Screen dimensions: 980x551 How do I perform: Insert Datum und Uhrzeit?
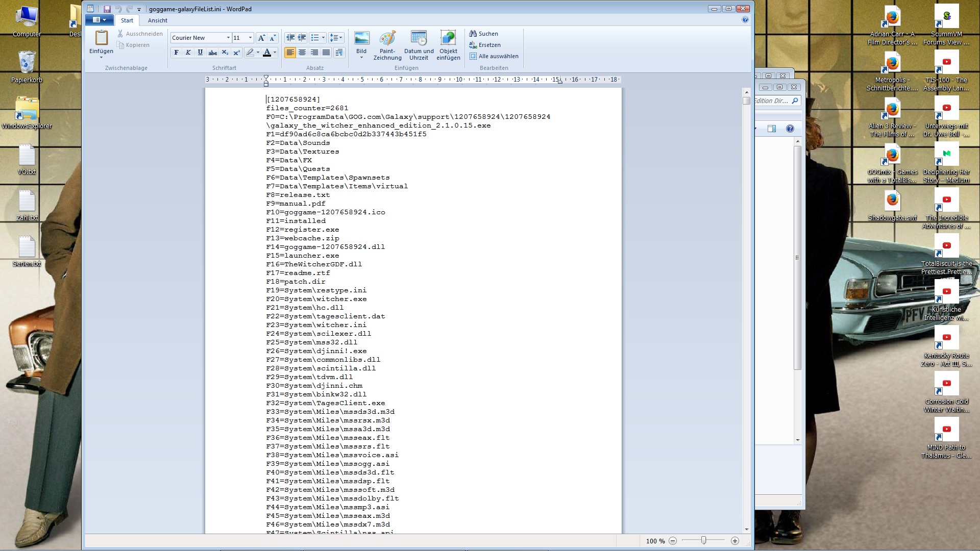click(419, 45)
